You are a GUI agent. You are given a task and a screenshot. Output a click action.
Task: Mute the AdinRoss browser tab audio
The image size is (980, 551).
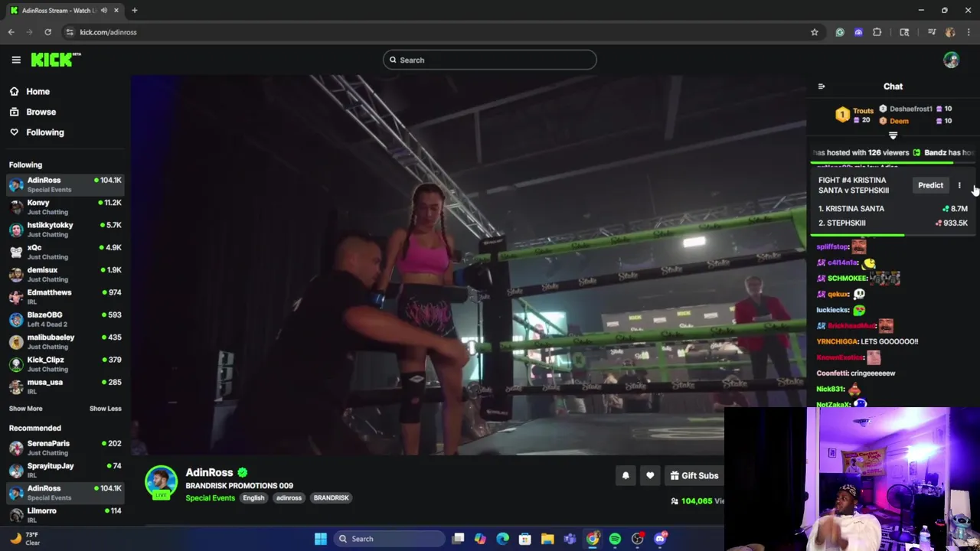104,11
